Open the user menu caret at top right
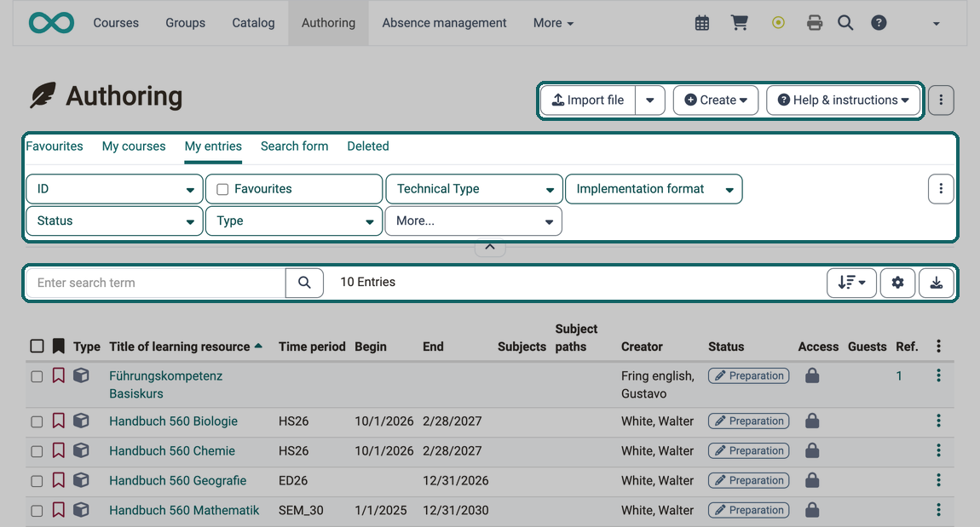 pos(936,24)
